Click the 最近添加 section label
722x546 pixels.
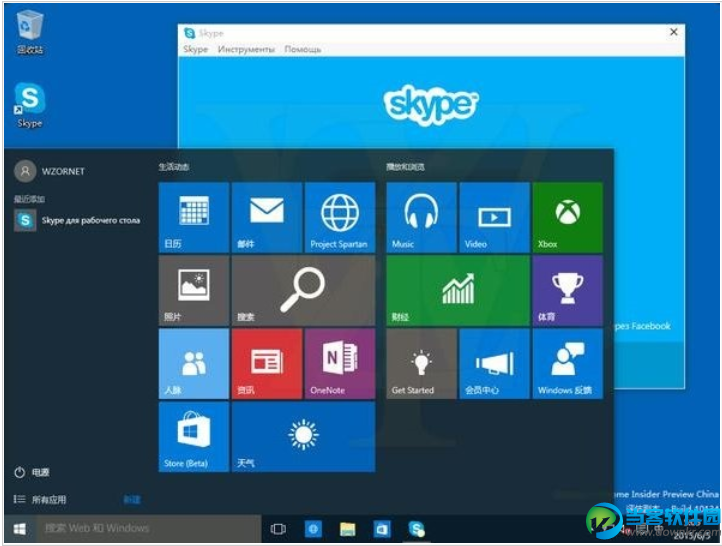(x=29, y=199)
